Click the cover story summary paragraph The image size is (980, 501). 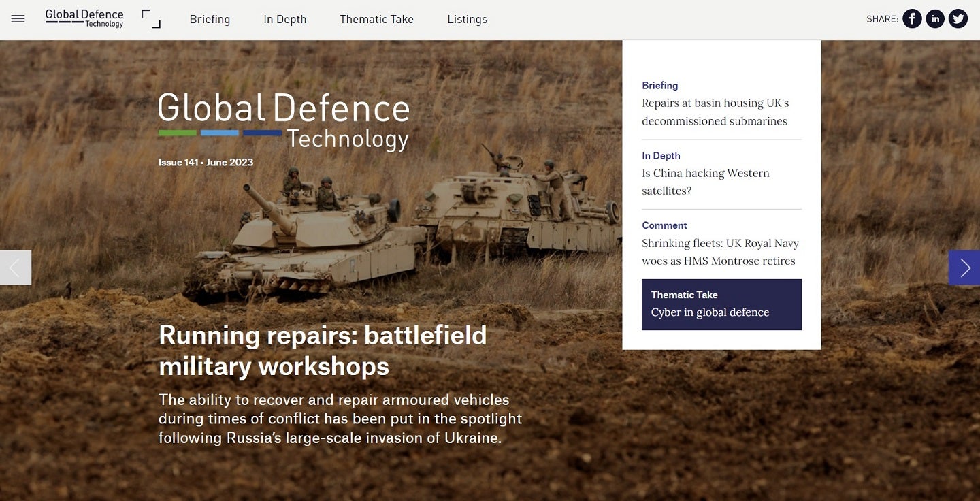click(x=340, y=419)
